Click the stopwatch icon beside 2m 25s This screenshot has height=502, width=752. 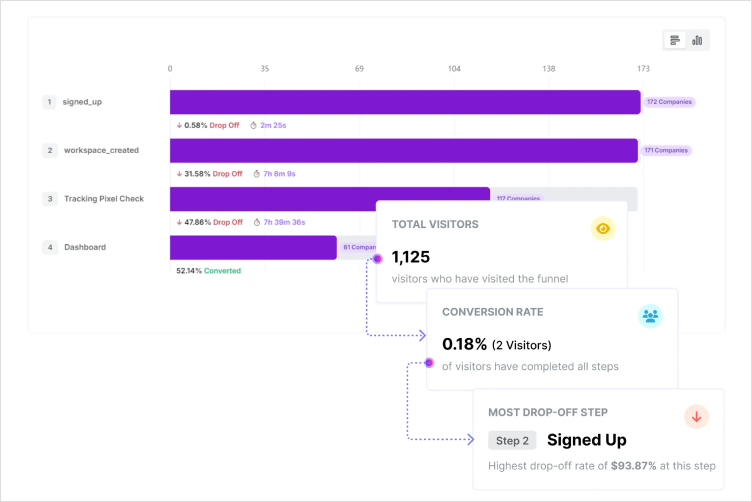click(252, 125)
